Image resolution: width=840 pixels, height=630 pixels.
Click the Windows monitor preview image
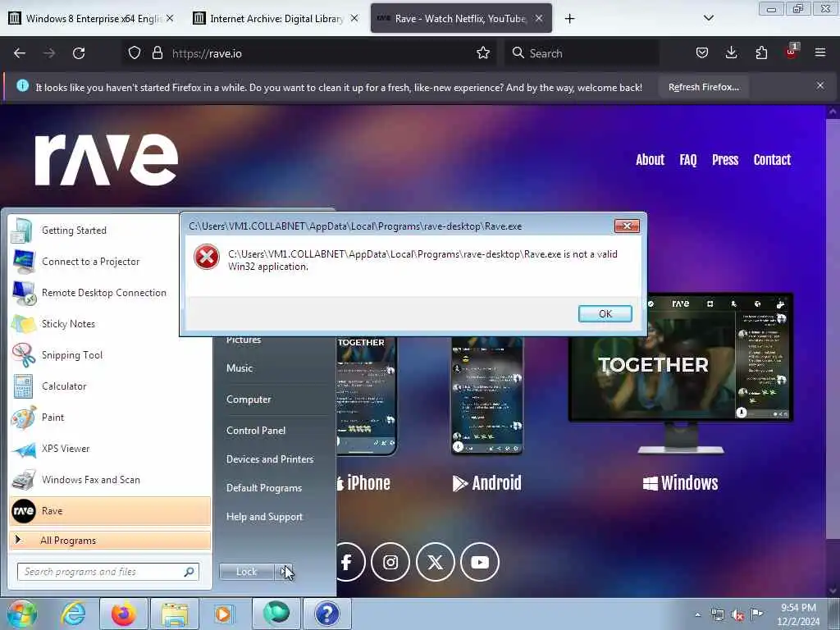click(x=680, y=373)
